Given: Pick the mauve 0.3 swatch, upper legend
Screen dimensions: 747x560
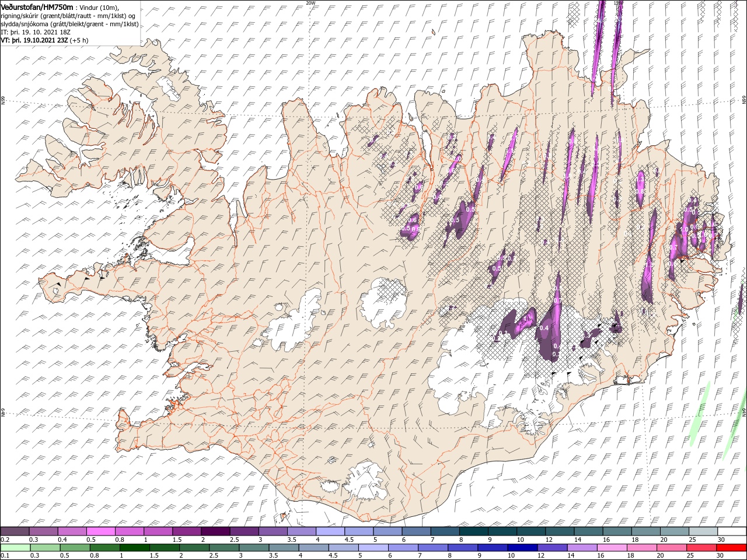Looking at the screenshot, I should [x=43, y=531].
